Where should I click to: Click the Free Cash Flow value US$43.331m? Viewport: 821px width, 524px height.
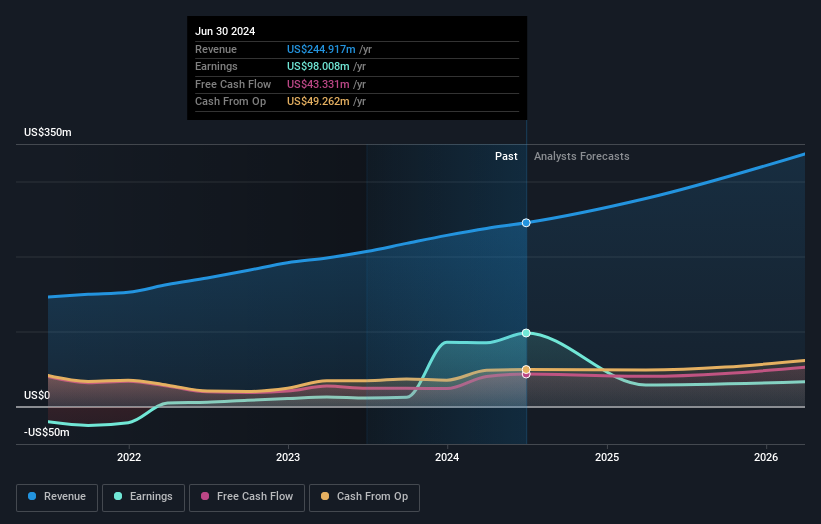point(318,84)
